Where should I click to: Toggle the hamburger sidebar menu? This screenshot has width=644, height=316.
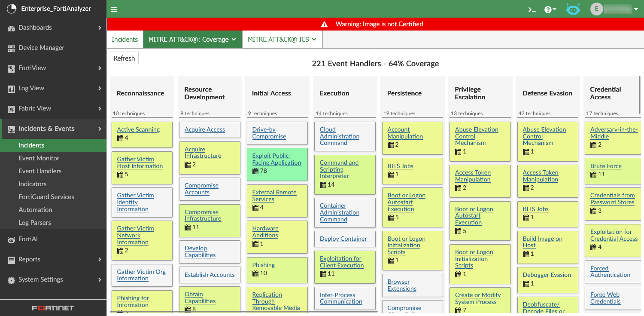click(114, 9)
